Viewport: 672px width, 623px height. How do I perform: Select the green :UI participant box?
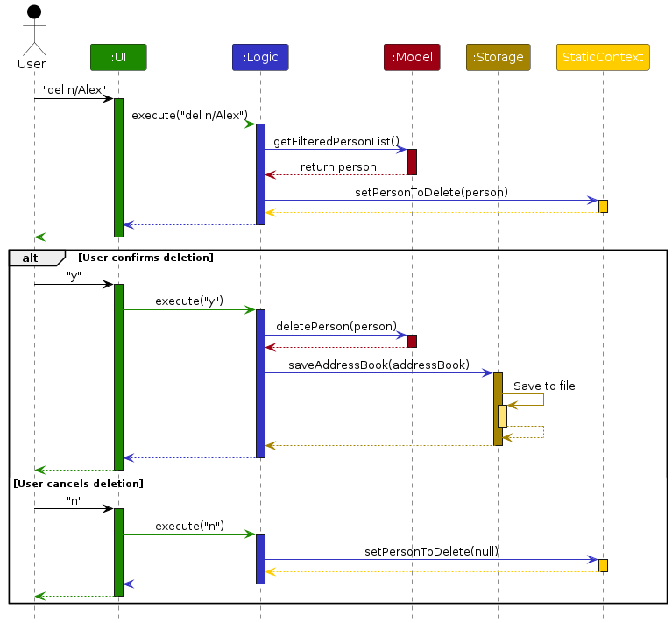(118, 57)
